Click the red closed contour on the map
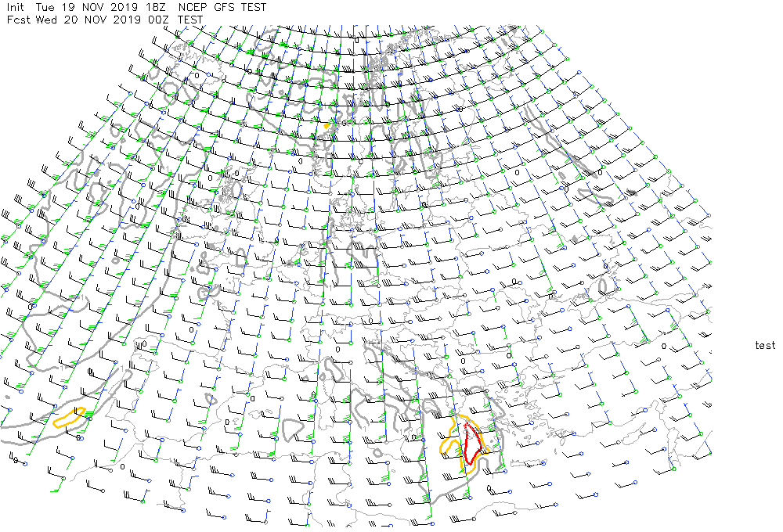The height and width of the screenshot is (532, 783). point(472,443)
